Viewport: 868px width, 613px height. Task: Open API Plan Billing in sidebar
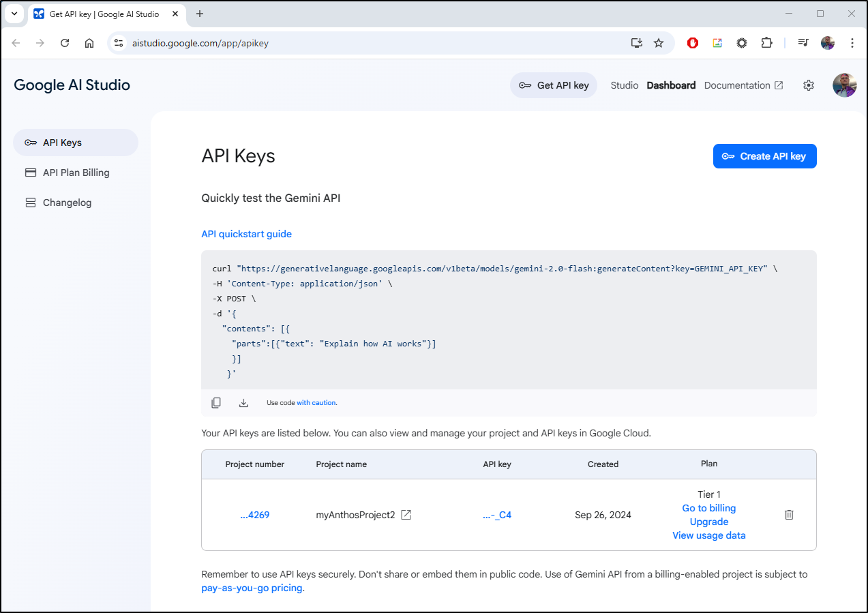[76, 173]
